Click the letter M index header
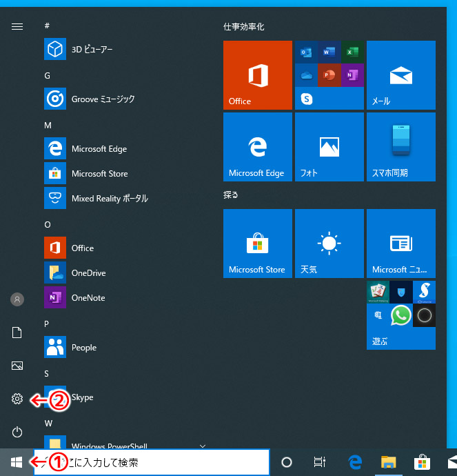This screenshot has width=457, height=476. [48, 125]
